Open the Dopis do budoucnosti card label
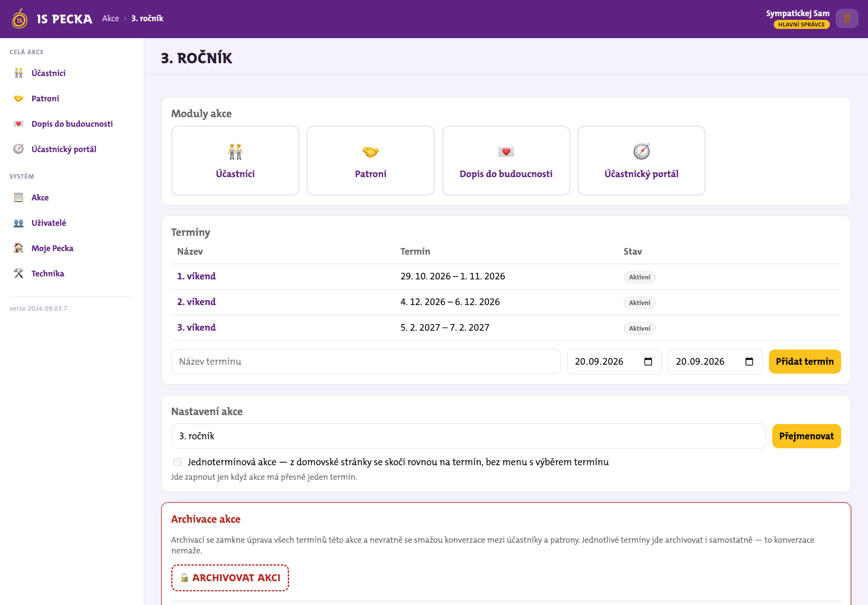 [x=506, y=174]
